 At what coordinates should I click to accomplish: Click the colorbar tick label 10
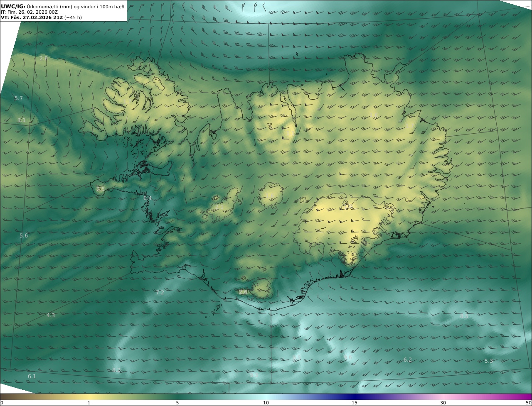[266, 403]
